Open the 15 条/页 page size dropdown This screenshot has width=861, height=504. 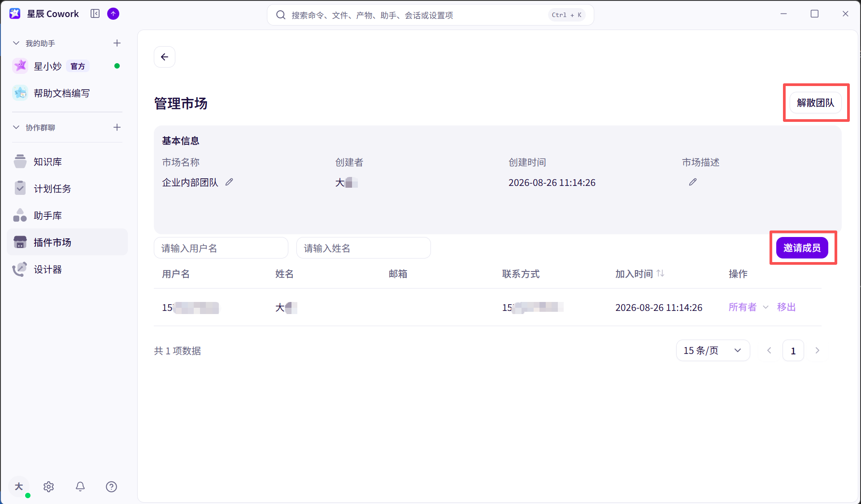(x=713, y=350)
